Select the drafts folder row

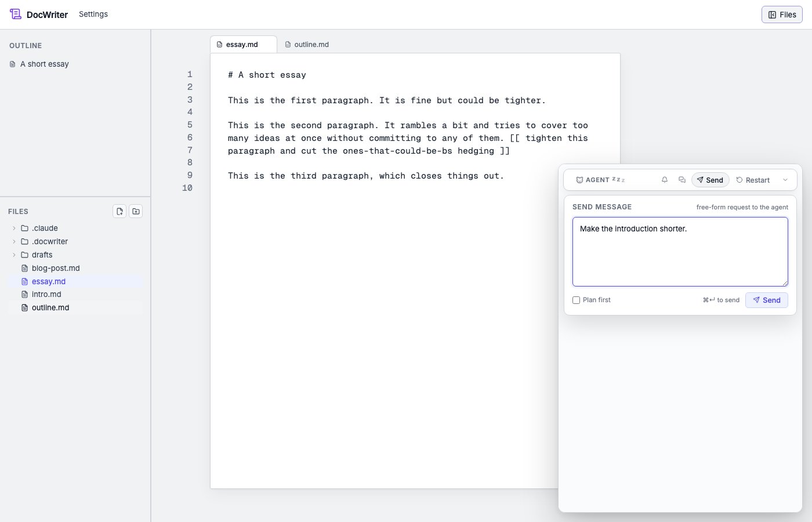point(75,255)
